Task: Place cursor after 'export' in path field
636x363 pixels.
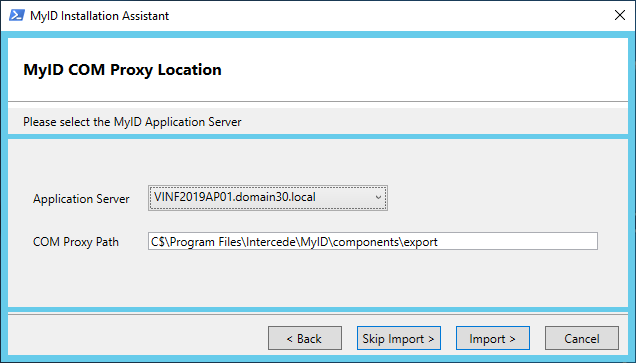Action: point(438,242)
